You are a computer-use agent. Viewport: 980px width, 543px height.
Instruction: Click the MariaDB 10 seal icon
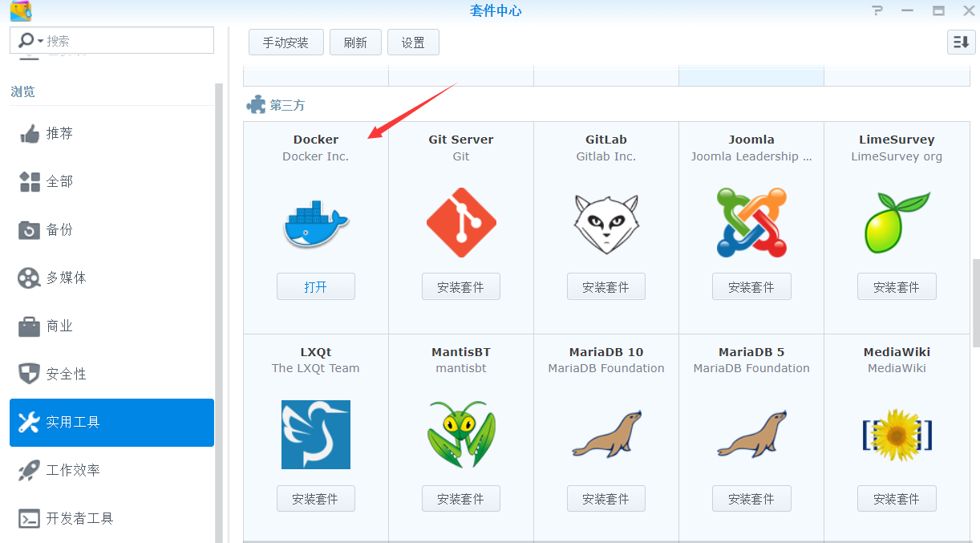click(x=606, y=435)
